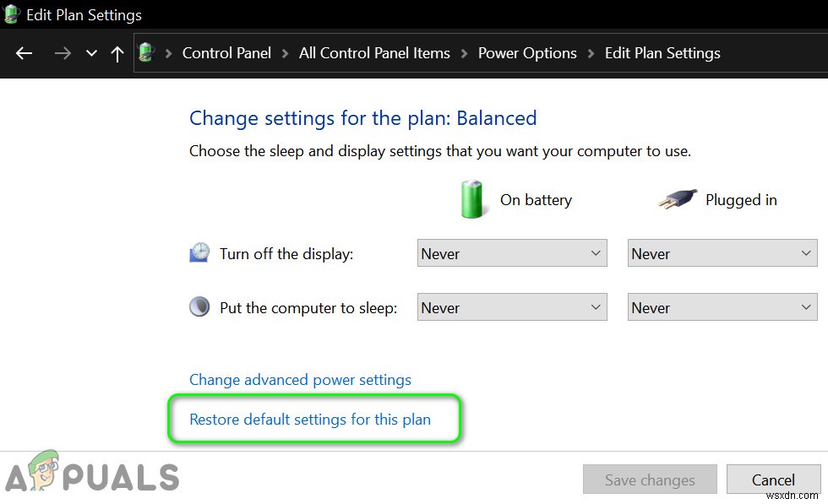Click the Cancel button
The height and width of the screenshot is (504, 828).
[774, 480]
